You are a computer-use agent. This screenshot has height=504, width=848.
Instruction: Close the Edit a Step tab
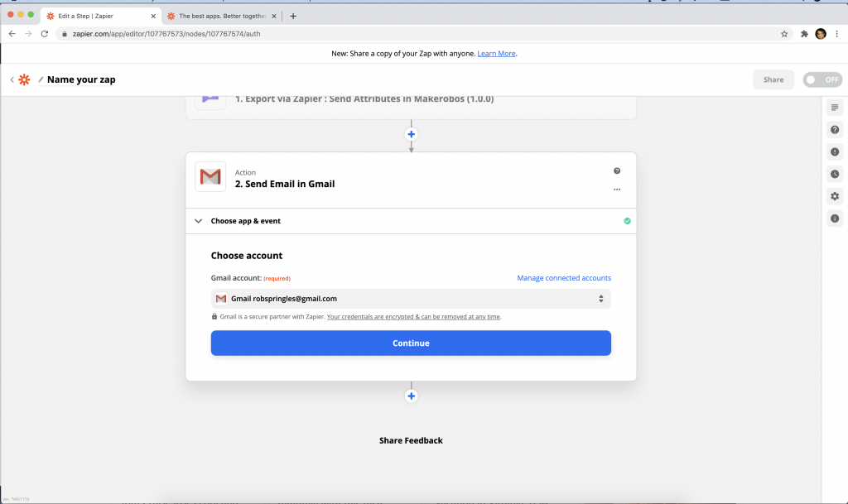click(x=153, y=17)
